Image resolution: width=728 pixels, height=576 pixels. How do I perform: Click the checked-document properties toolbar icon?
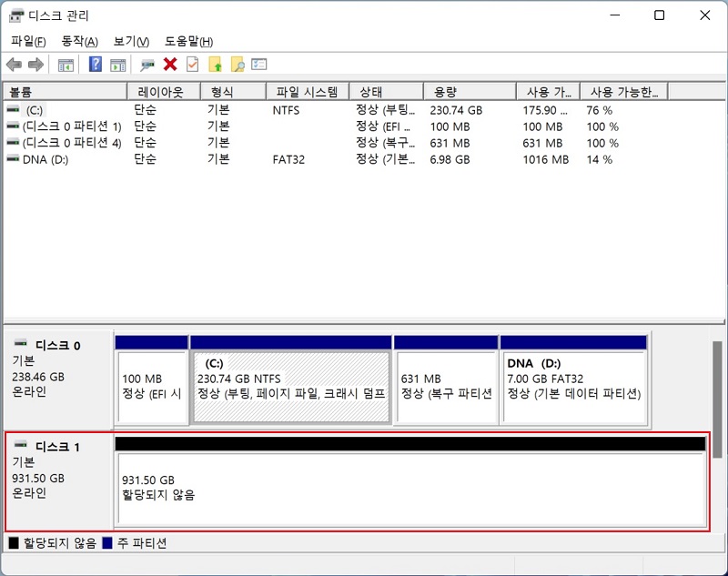(x=193, y=64)
